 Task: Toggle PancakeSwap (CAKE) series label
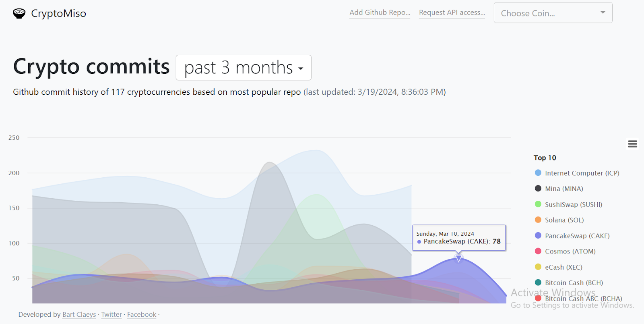pyautogui.click(x=577, y=236)
